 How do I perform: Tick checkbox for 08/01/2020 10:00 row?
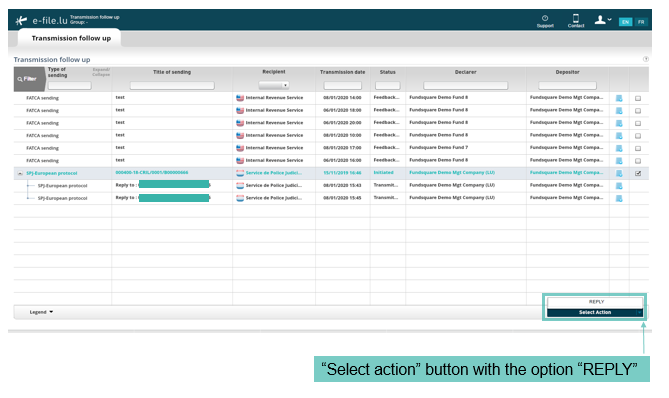[638, 136]
